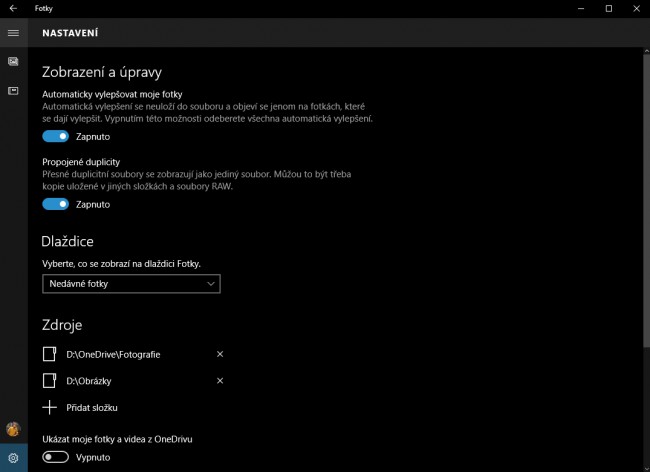The width and height of the screenshot is (650, 472).
Task: Click the D:\OneDrive\Fotografie folder icon
Action: pyautogui.click(x=49, y=354)
